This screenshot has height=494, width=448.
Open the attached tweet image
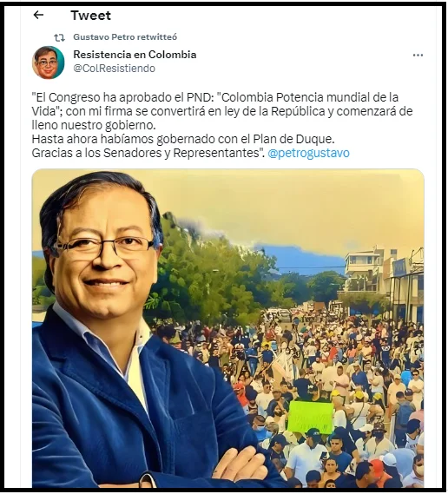tap(228, 328)
